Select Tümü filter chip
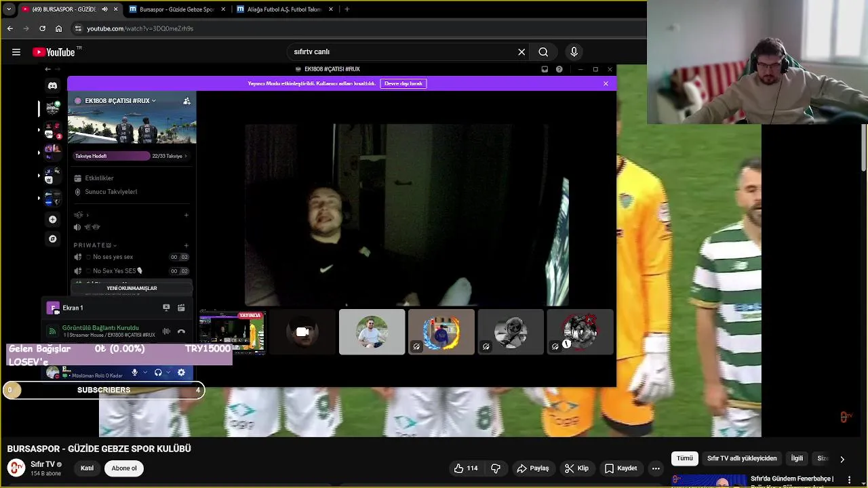Screen dimensions: 868x488 (x=685, y=459)
